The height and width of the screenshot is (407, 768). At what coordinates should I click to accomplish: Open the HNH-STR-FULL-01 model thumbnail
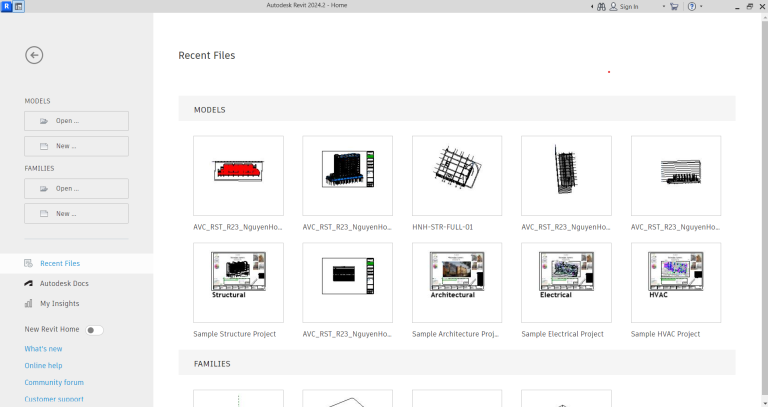pyautogui.click(x=457, y=175)
